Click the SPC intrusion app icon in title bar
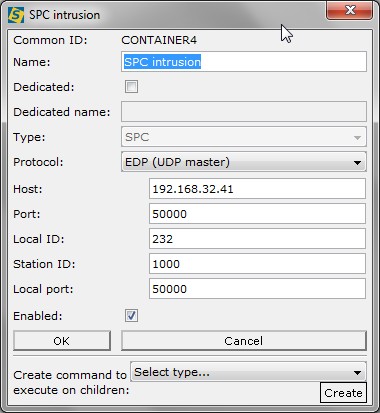380x413 pixels. (16, 15)
